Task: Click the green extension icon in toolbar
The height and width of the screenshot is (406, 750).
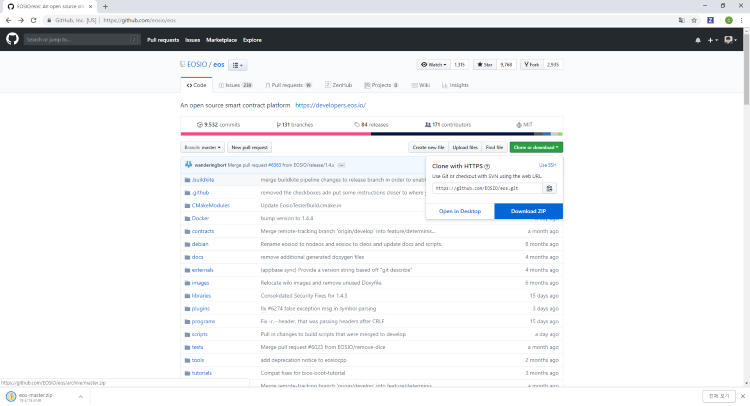Action: tap(728, 20)
